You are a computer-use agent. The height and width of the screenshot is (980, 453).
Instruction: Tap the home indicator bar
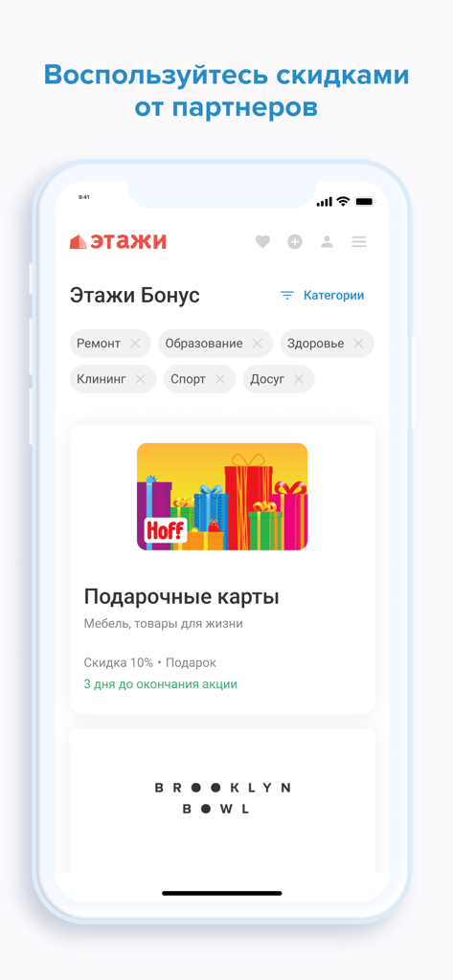point(222,893)
